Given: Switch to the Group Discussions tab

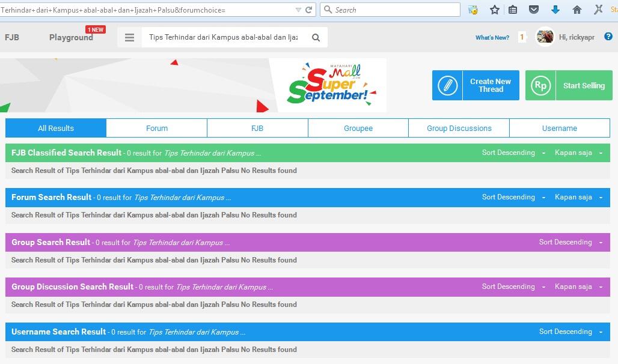Looking at the screenshot, I should (x=459, y=128).
